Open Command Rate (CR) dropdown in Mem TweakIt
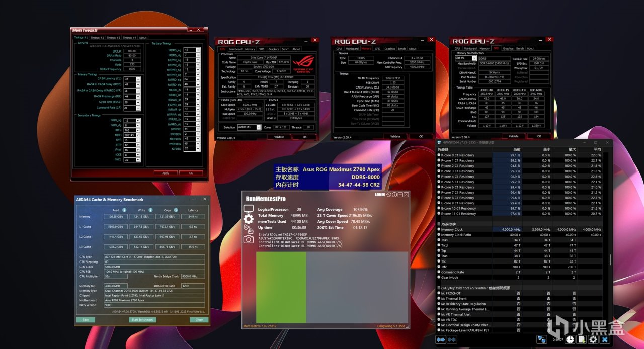The width and height of the screenshot is (644, 349). 138,107
